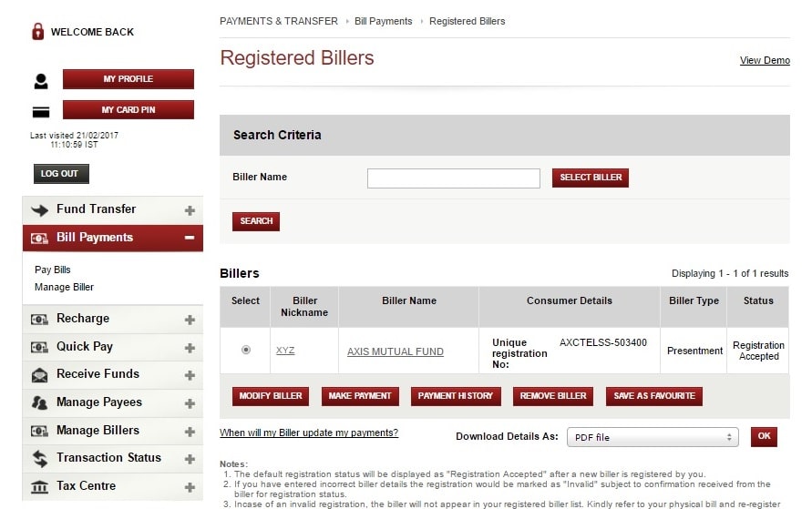Viewport: 812px width, 509px height.
Task: Click the Receive Funds envelope icon
Action: tap(39, 374)
